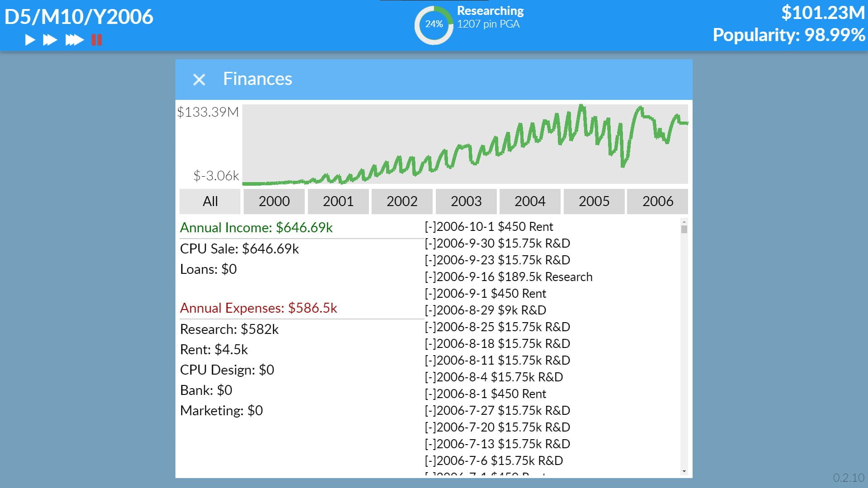The image size is (868, 488).
Task: Collapse the 2006-10-1 Rent entry
Action: [430, 227]
